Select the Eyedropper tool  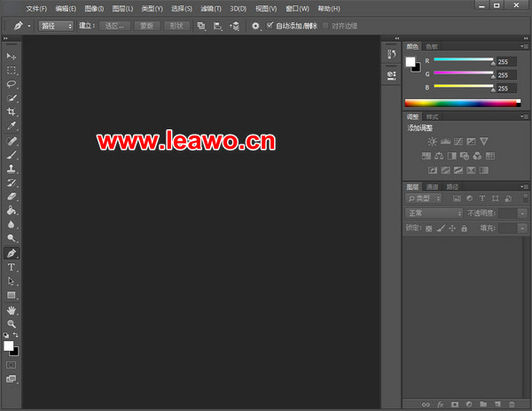coord(12,126)
